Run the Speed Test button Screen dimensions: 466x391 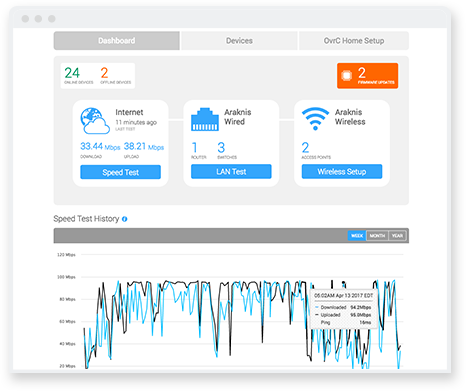tap(120, 172)
